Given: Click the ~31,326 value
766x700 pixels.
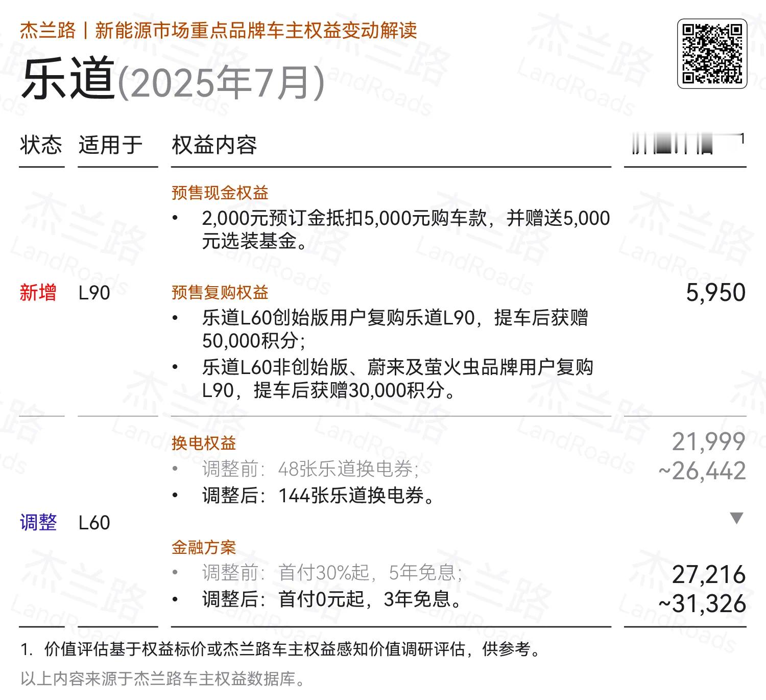Looking at the screenshot, I should click(702, 603).
